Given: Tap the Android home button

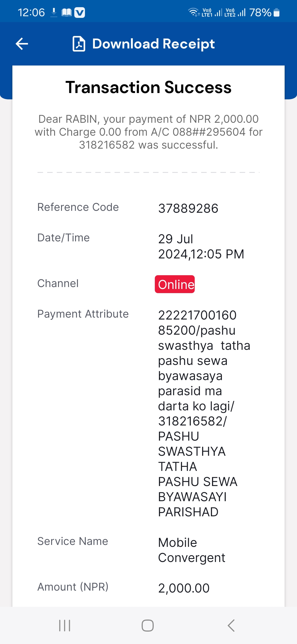Looking at the screenshot, I should (x=148, y=626).
